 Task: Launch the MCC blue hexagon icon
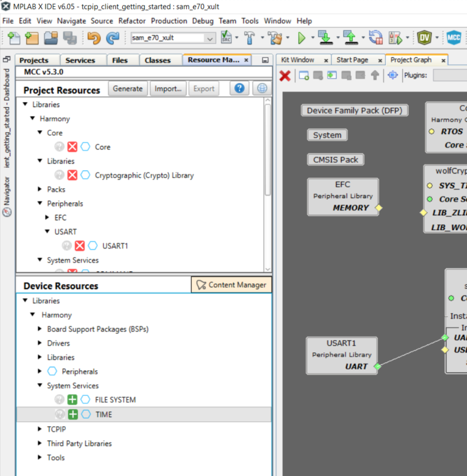[453, 38]
